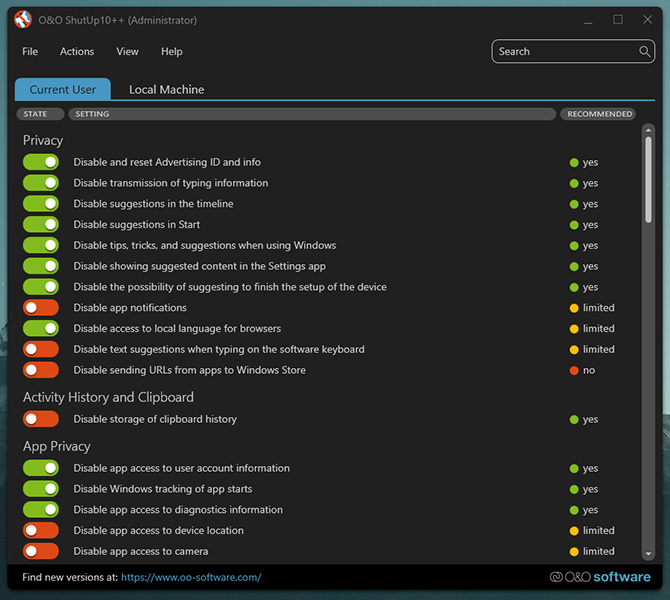This screenshot has width=670, height=600.
Task: Enable Disable app access to device location
Action: tap(41, 530)
